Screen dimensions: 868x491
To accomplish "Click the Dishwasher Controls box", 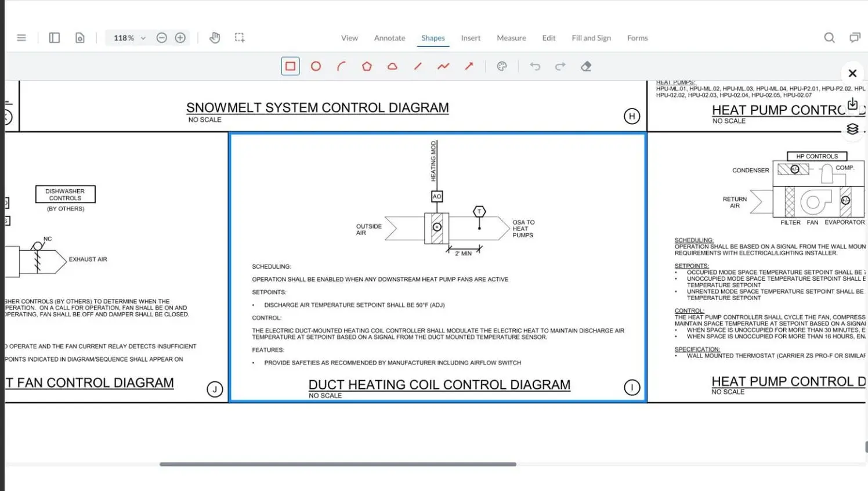I will (x=65, y=194).
